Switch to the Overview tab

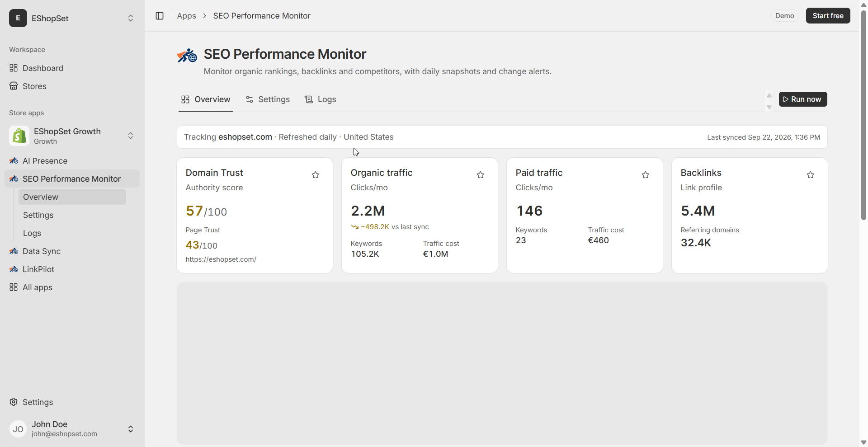(x=206, y=99)
